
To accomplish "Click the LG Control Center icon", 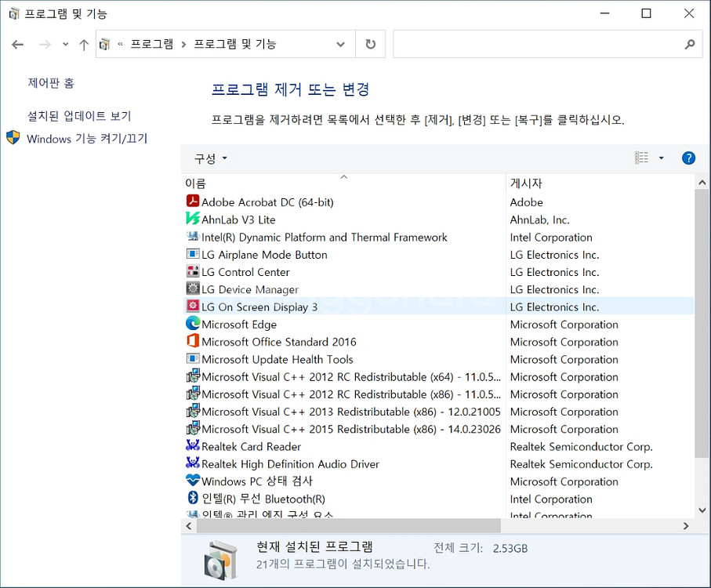I will pyautogui.click(x=193, y=271).
